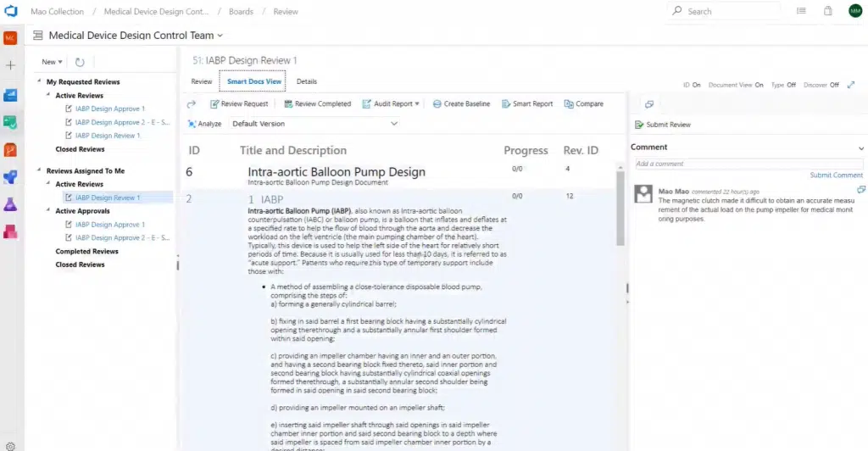Switch to the Review tab
This screenshot has height=451, width=868.
click(x=202, y=82)
